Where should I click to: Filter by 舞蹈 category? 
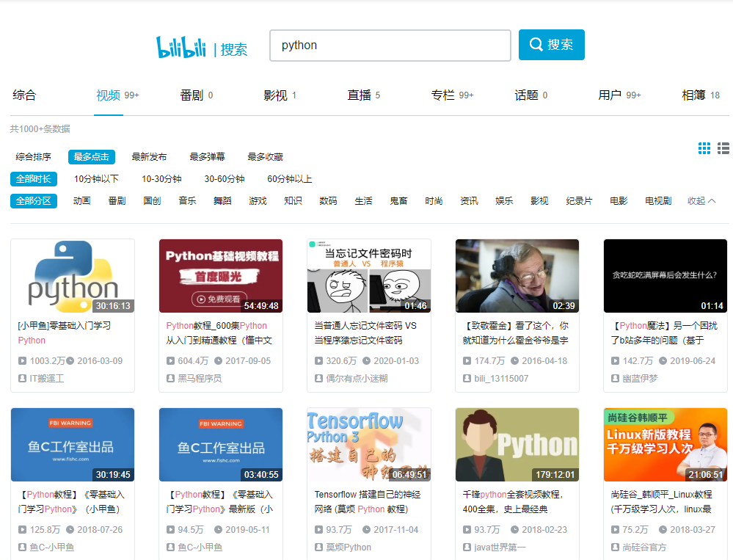coord(222,201)
